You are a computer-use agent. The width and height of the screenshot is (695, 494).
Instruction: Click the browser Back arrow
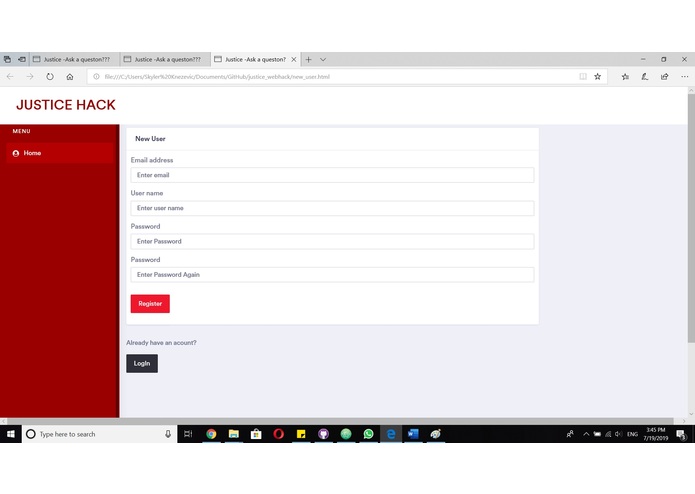tap(10, 77)
